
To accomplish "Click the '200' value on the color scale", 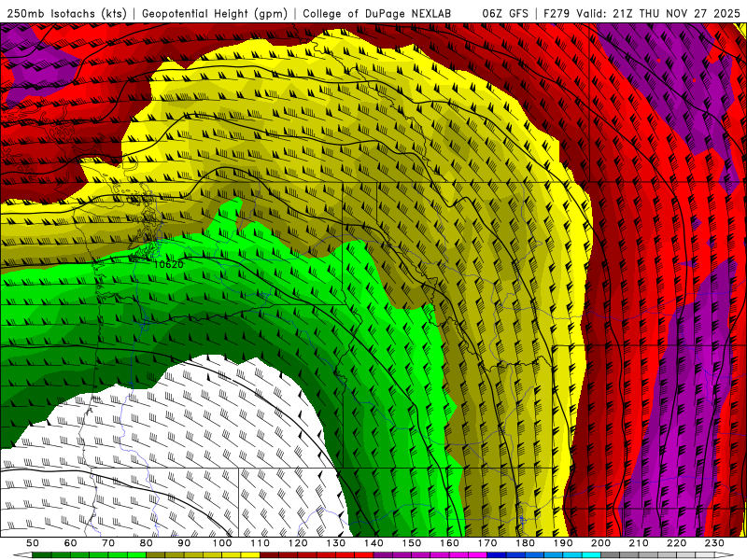I will click(600, 543).
